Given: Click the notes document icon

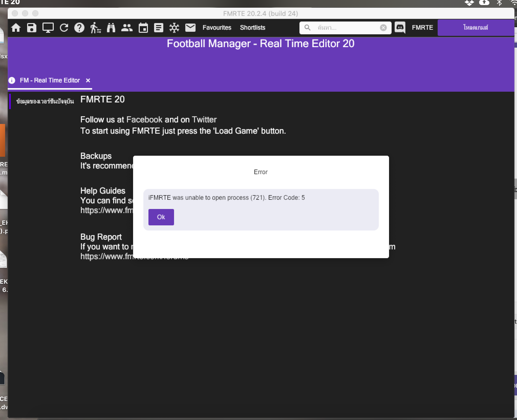Looking at the screenshot, I should tap(159, 28).
